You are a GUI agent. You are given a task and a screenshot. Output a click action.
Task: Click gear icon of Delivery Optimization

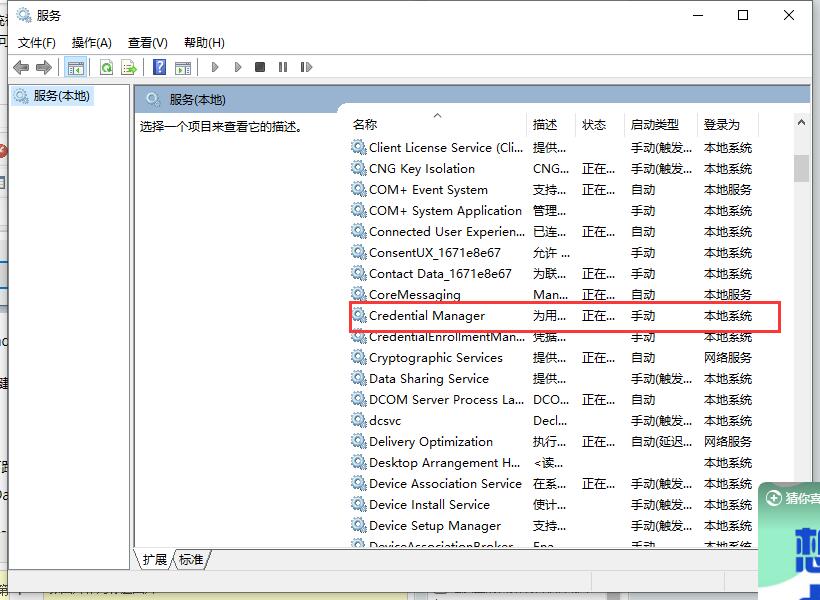358,441
